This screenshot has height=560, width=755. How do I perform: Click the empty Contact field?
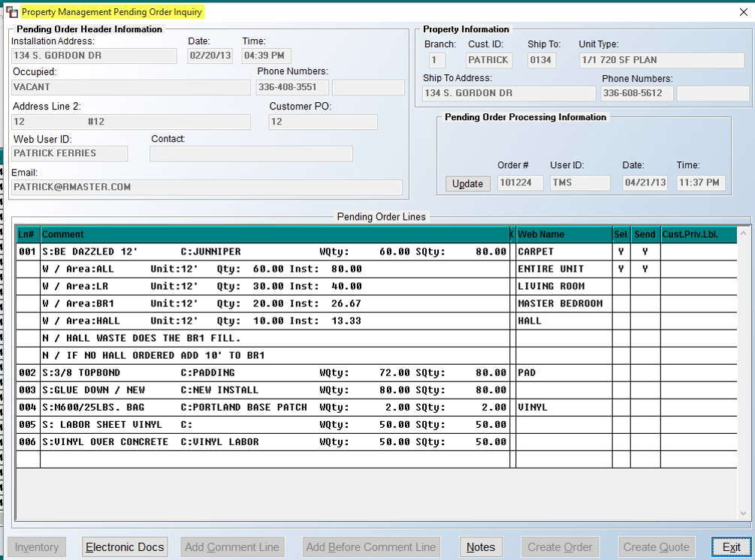point(251,153)
